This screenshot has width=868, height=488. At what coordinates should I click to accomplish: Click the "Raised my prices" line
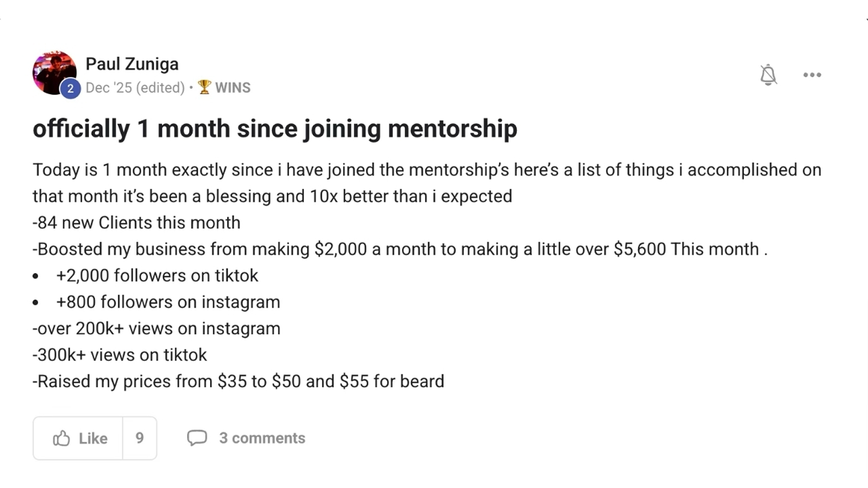pos(238,381)
